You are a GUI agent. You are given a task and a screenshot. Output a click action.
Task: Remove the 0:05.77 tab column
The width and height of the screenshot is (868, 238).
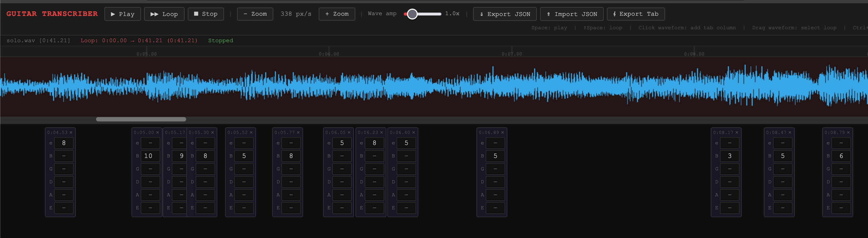(298, 133)
